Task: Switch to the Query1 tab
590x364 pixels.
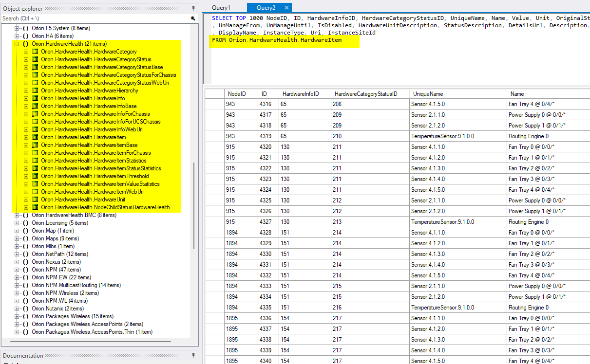Action: 221,8
